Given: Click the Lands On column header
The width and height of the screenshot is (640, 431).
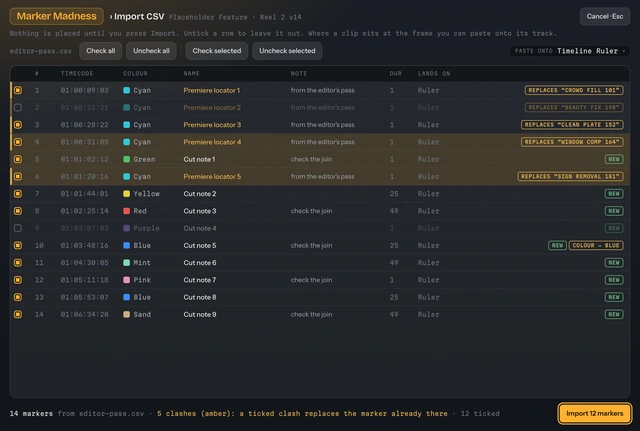Looking at the screenshot, I should pyautogui.click(x=434, y=73).
